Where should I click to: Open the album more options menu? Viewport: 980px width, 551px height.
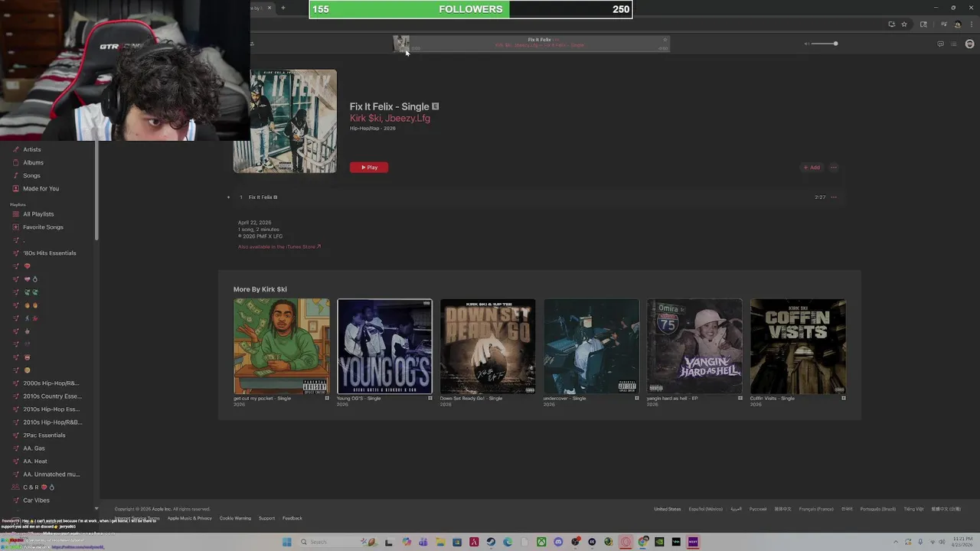(x=834, y=168)
